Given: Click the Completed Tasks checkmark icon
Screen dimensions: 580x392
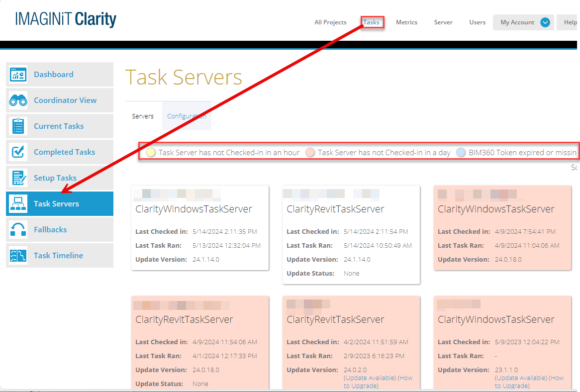Looking at the screenshot, I should click(x=18, y=152).
